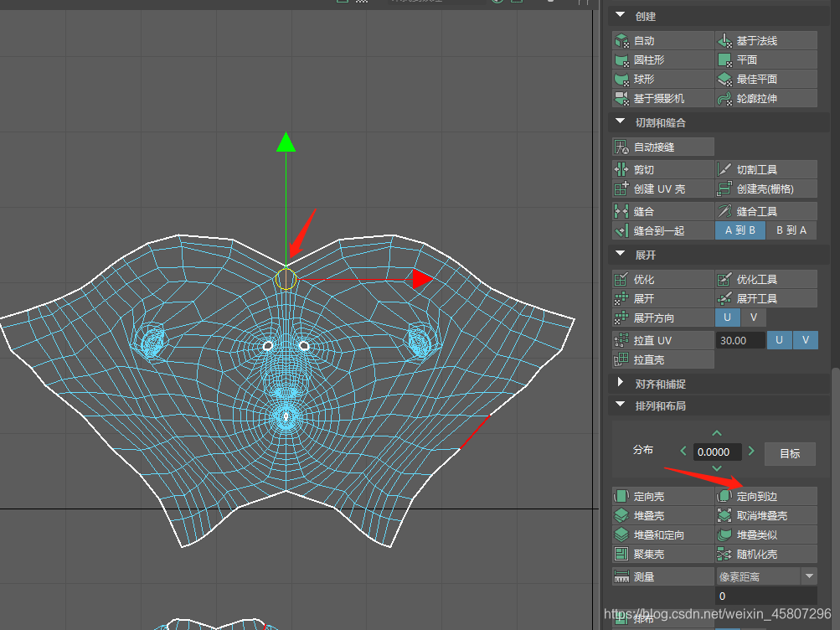The image size is (840, 630).
Task: Toggle U beside the 30.00 field
Action: (780, 340)
